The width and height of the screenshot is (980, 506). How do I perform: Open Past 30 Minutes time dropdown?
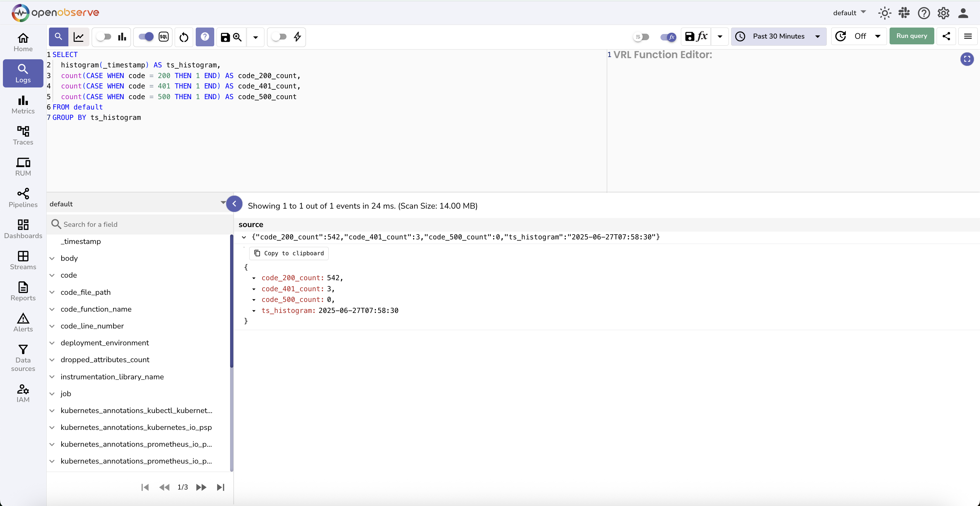[778, 37]
